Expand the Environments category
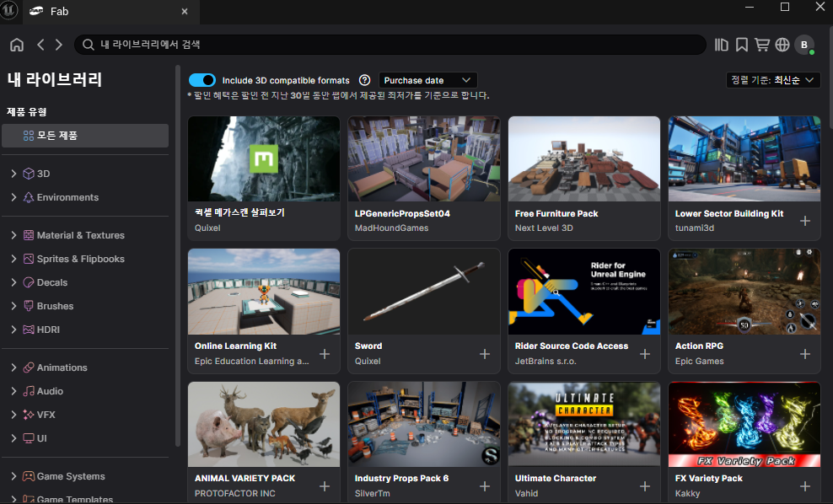833x504 pixels. (x=13, y=197)
